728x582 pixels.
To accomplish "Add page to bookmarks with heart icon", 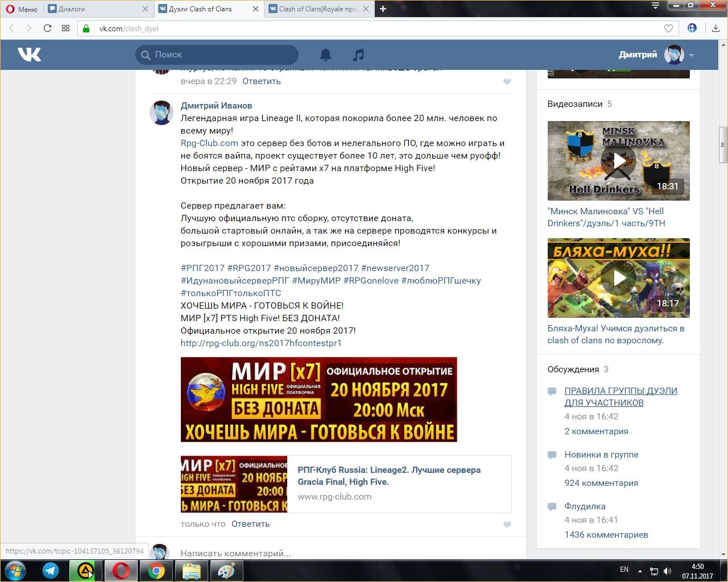I will 668,28.
